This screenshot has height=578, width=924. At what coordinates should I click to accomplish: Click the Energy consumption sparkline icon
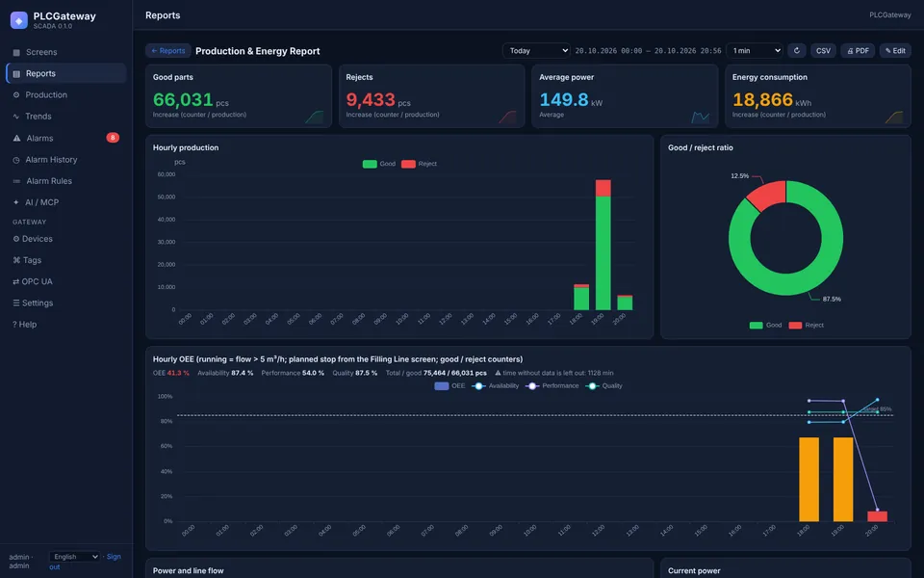(893, 117)
